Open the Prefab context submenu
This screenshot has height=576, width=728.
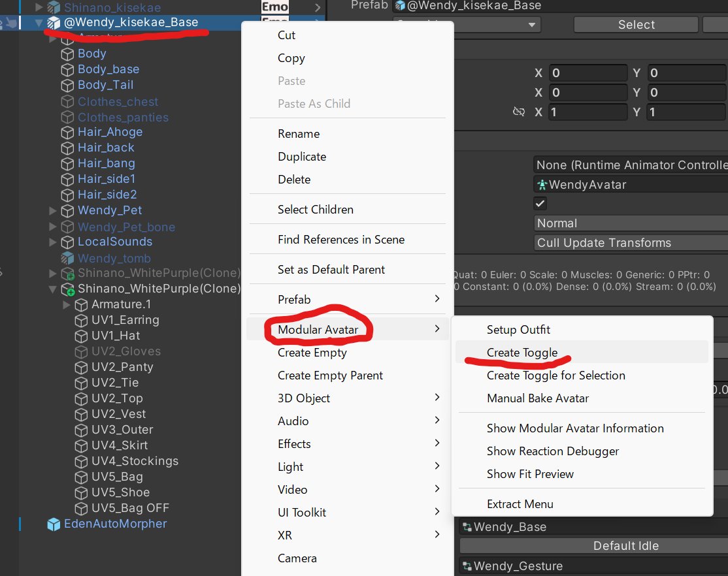click(x=347, y=299)
